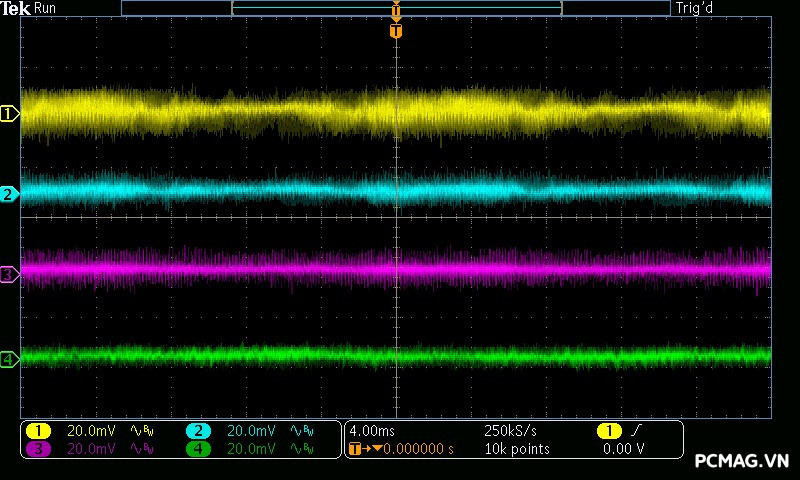Click the orange trigger position T marker
This screenshot has width=800, height=480.
click(x=396, y=31)
